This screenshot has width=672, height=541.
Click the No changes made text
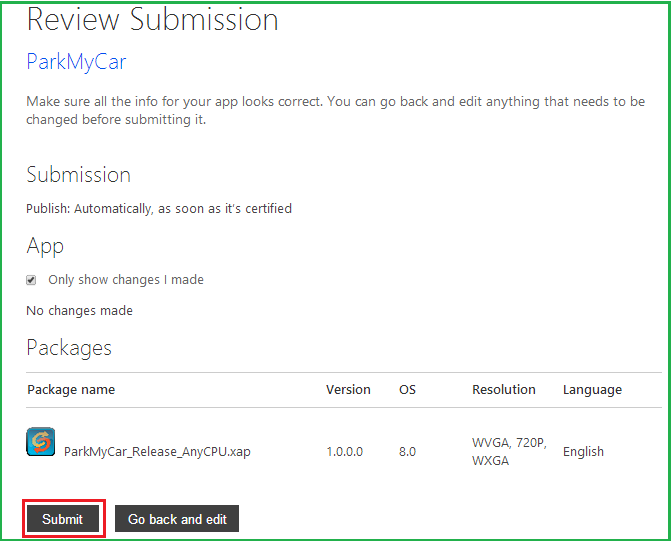[79, 310]
